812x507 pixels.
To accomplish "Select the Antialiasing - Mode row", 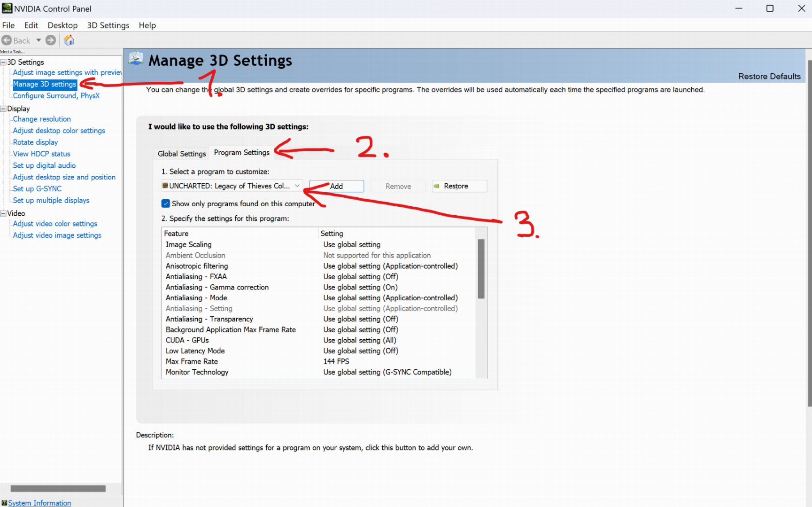I will [319, 298].
